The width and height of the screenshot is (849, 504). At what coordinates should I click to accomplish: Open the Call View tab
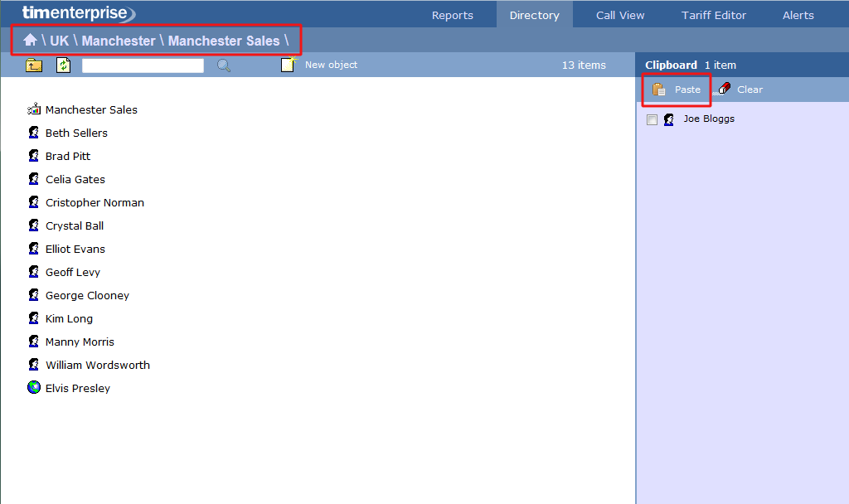(x=620, y=15)
